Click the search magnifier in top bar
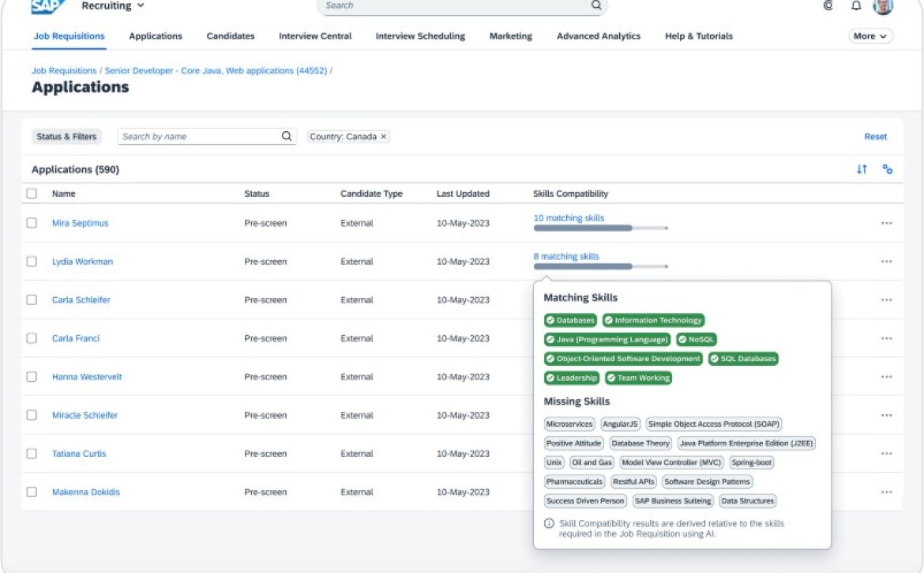The width and height of the screenshot is (924, 573). [x=596, y=6]
